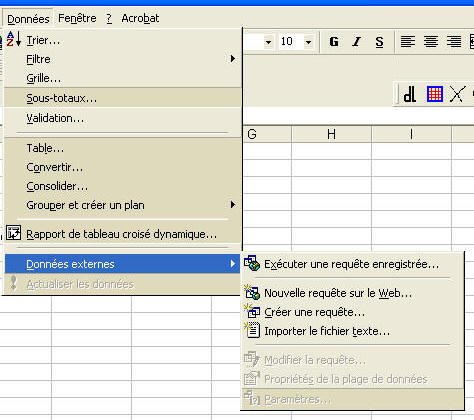The width and height of the screenshot is (474, 420).
Task: Align text left in toolbar
Action: click(x=408, y=42)
